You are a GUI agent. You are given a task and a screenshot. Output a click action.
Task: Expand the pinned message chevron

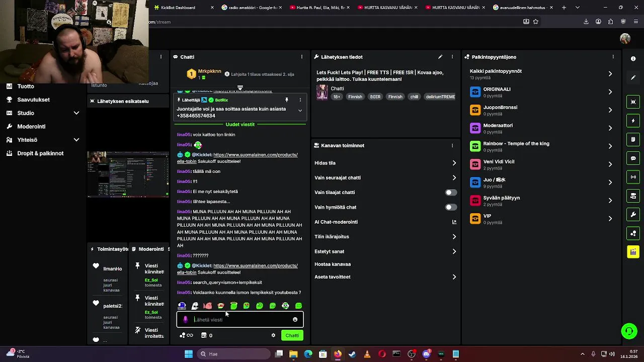[x=300, y=111]
